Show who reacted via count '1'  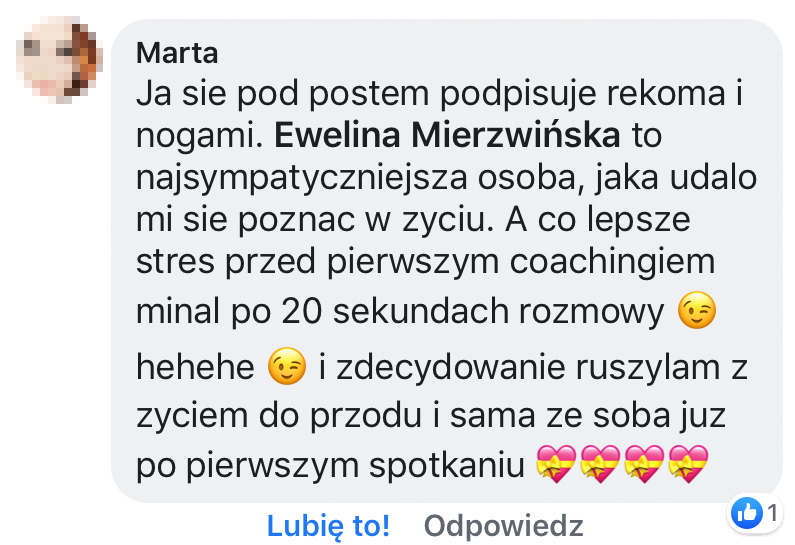(x=772, y=513)
